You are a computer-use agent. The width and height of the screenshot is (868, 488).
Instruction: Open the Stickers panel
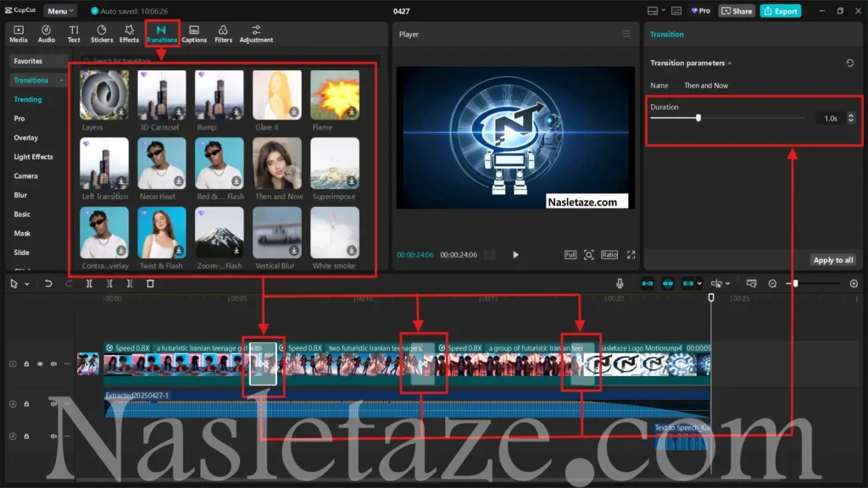pyautogui.click(x=102, y=34)
